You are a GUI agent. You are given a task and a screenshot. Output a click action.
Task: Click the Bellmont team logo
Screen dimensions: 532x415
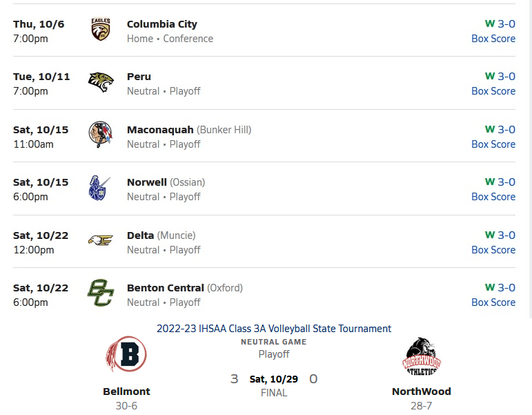(x=126, y=354)
